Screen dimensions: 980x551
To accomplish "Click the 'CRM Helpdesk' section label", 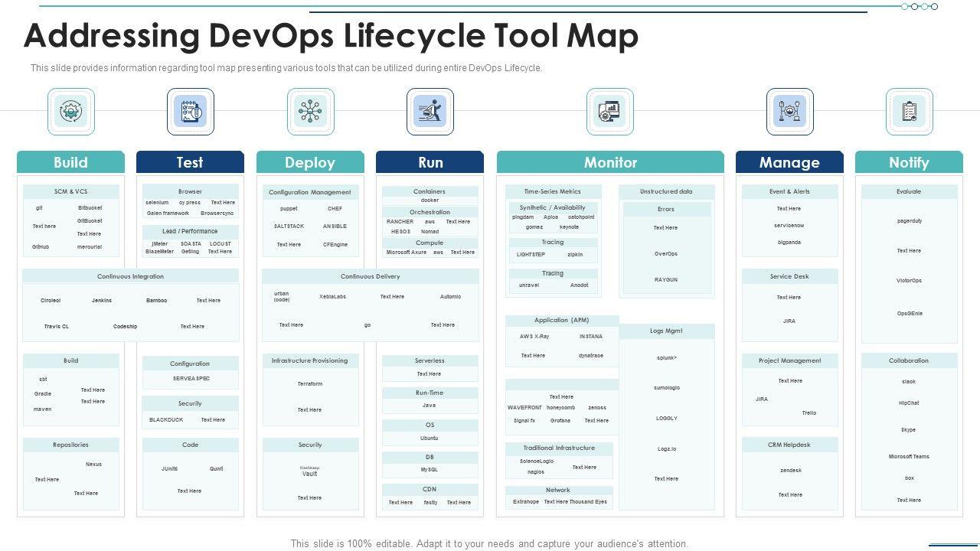I will (x=789, y=445).
